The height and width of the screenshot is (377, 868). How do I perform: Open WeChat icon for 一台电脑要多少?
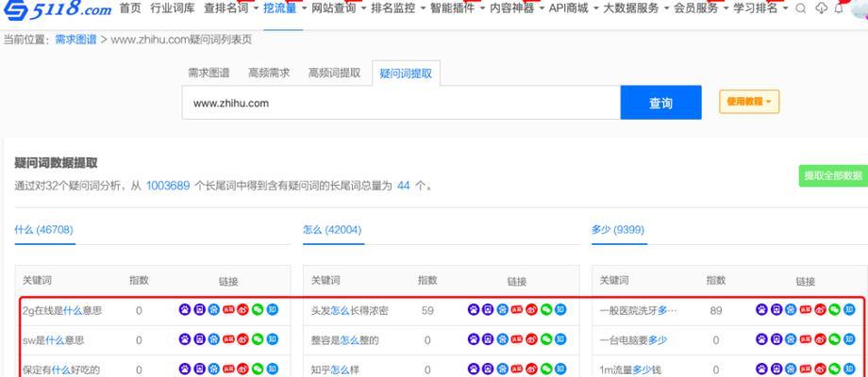click(835, 339)
